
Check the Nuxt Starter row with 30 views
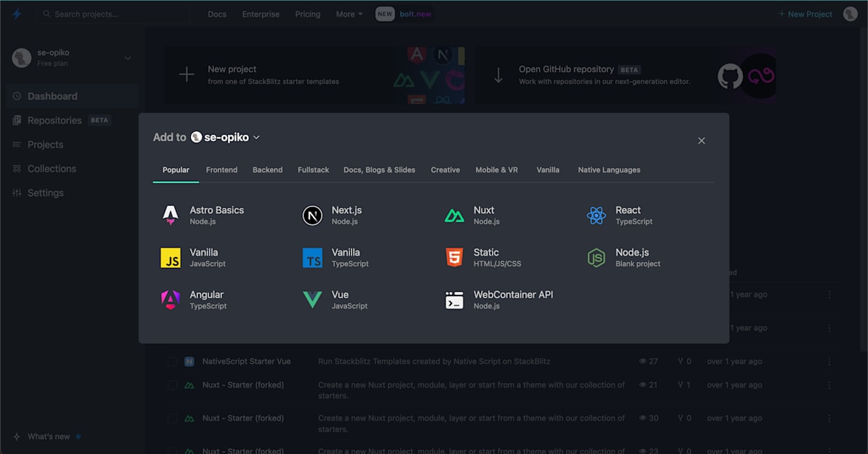click(172, 419)
